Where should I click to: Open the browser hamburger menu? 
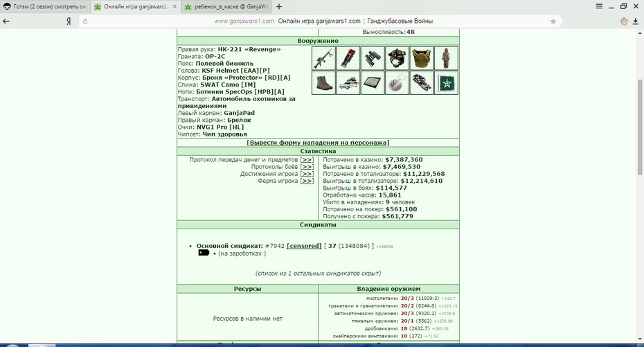click(x=599, y=6)
